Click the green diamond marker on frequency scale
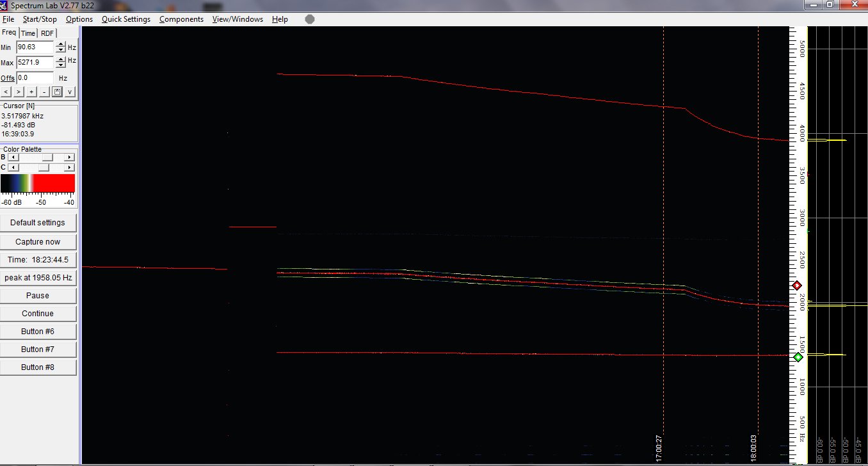 coord(798,357)
